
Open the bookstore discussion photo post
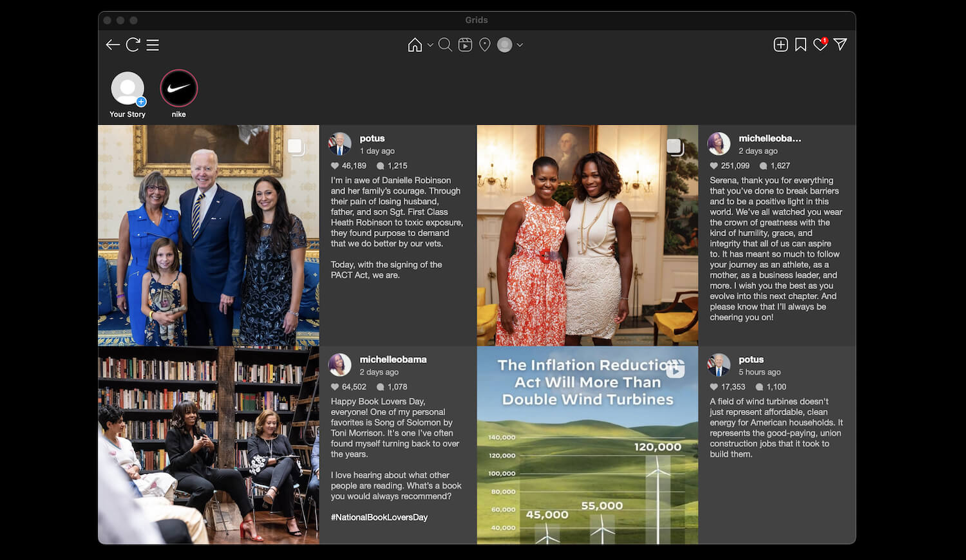click(209, 445)
